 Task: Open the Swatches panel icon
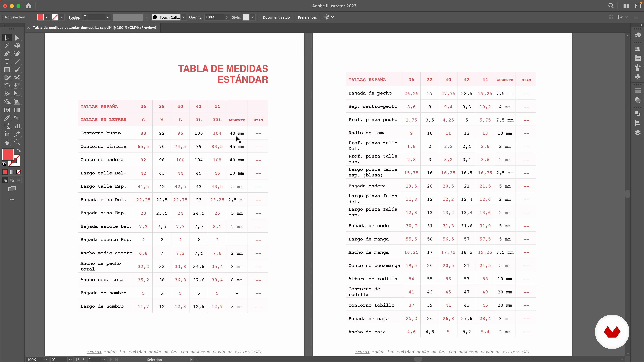[x=638, y=49]
